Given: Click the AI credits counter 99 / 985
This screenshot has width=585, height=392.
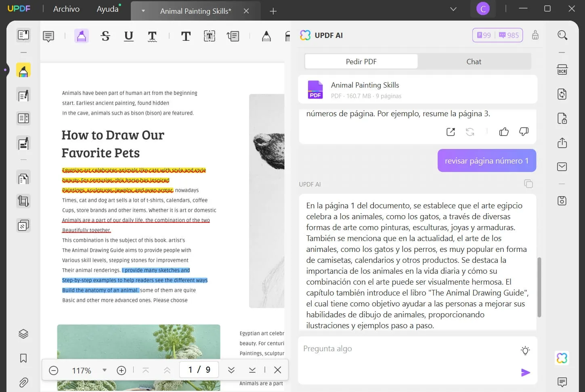Looking at the screenshot, I should [x=498, y=35].
